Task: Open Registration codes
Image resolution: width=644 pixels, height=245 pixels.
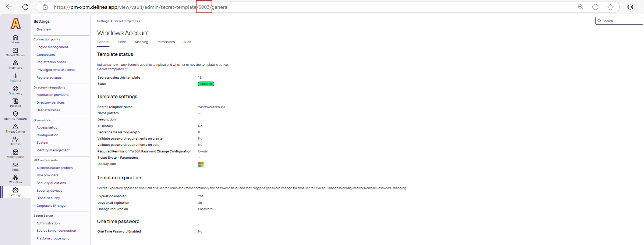Action: click(51, 62)
